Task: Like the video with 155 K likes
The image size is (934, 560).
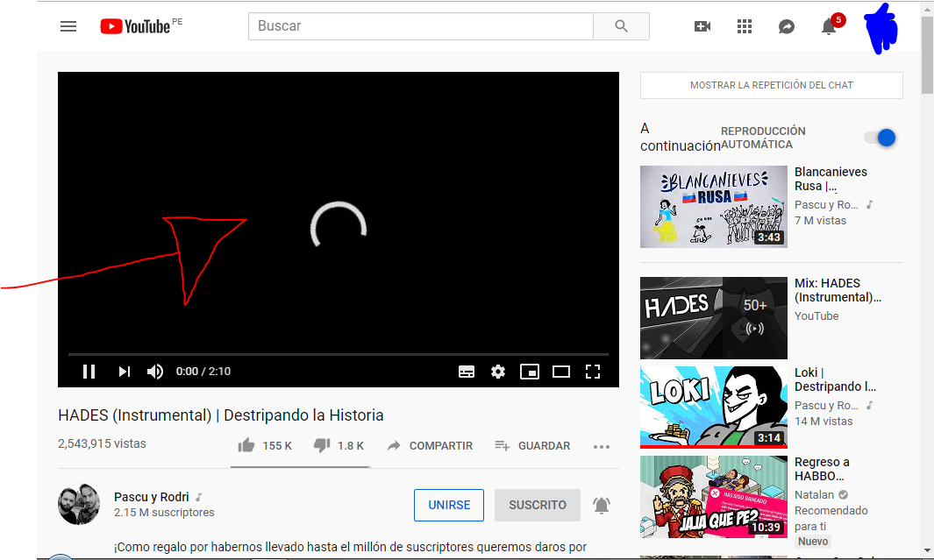Action: coord(265,446)
